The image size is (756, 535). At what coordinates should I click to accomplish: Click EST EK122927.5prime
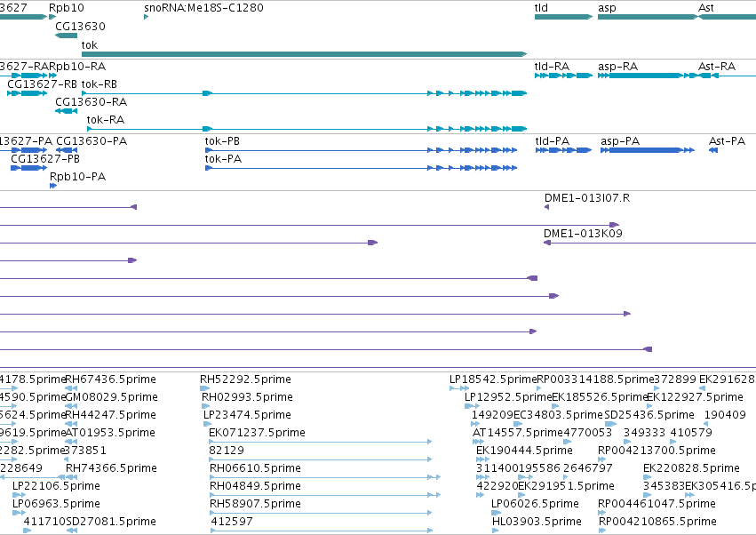pyautogui.click(x=695, y=397)
